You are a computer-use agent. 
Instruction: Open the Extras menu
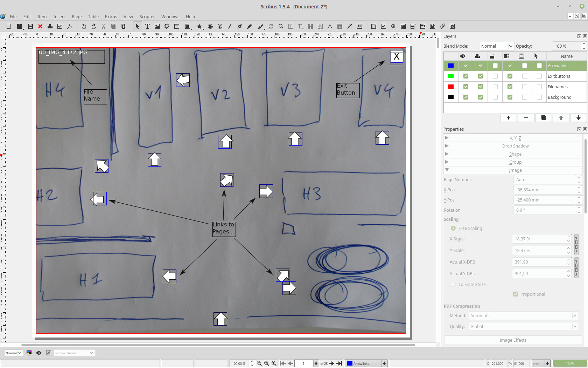click(x=111, y=16)
